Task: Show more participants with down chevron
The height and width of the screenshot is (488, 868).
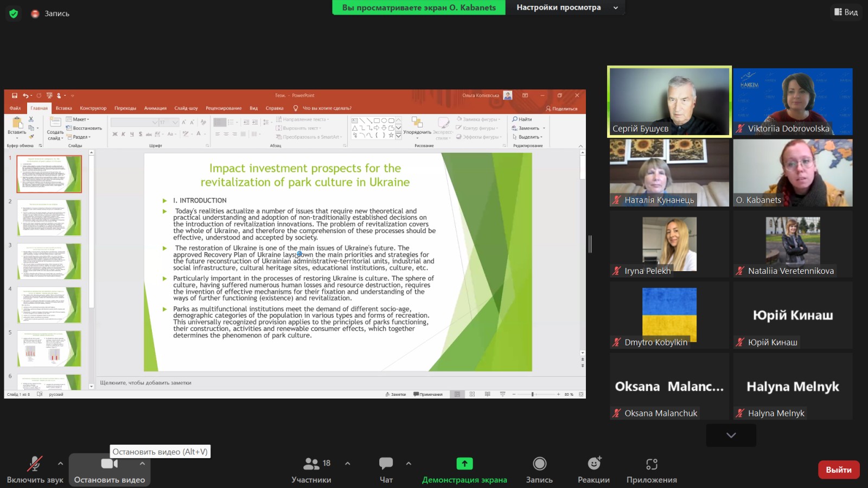Action: click(731, 435)
